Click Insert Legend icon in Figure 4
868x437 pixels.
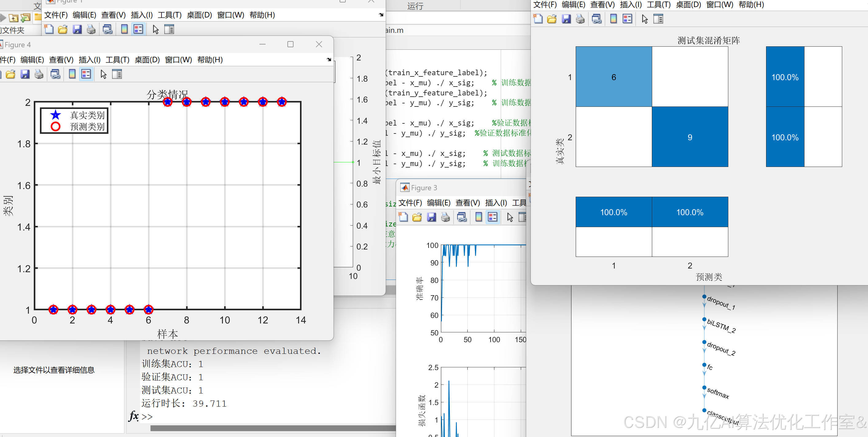coord(86,74)
